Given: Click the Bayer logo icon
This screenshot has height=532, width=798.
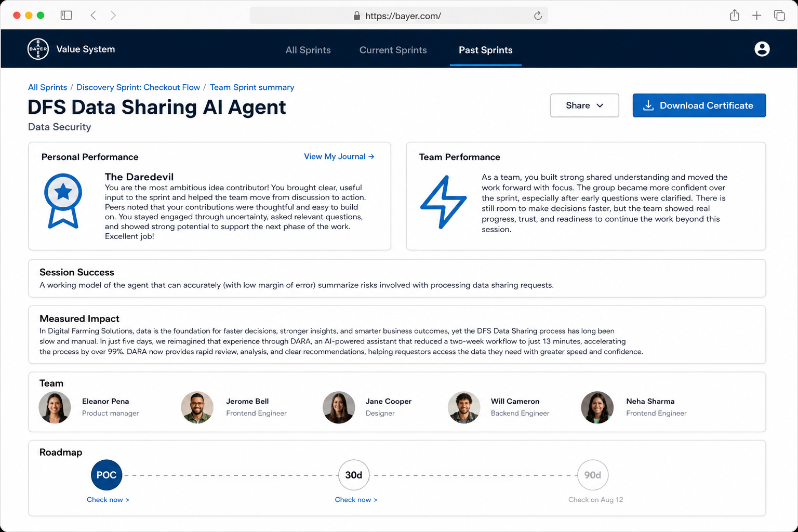Looking at the screenshot, I should pos(38,49).
